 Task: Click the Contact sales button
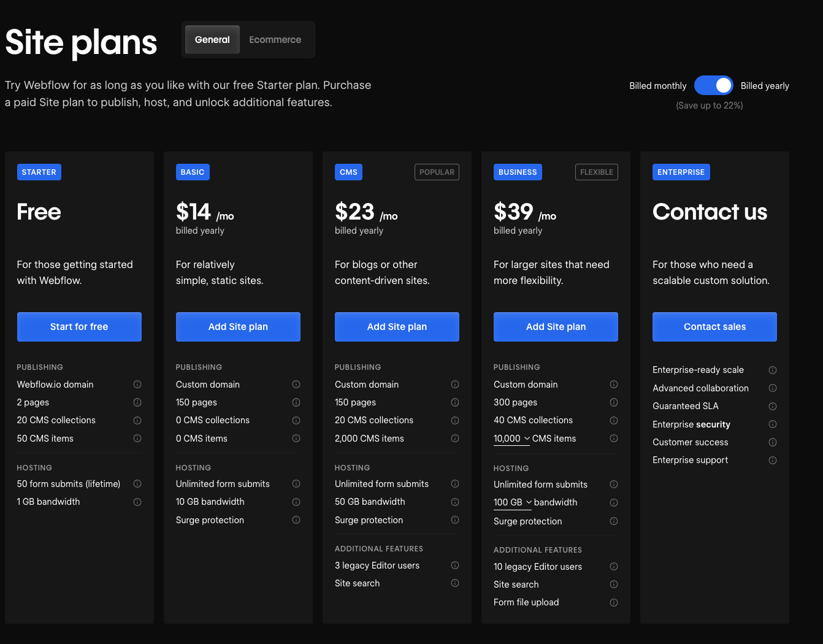coord(714,327)
